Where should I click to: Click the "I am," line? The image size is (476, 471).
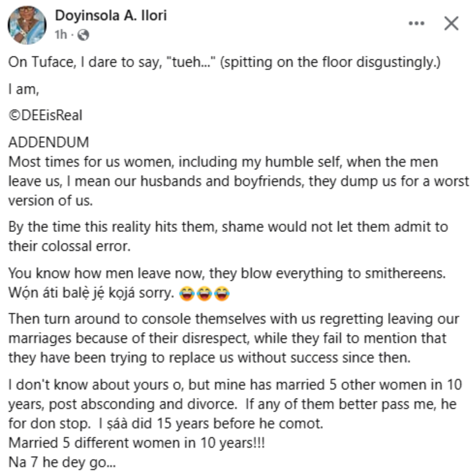tap(21, 91)
